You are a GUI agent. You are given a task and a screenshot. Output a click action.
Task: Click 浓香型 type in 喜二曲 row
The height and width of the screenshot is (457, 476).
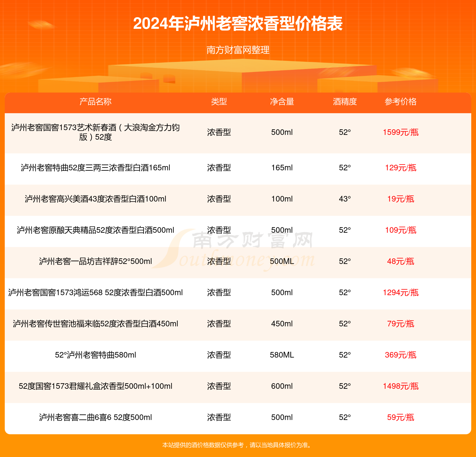(219, 417)
